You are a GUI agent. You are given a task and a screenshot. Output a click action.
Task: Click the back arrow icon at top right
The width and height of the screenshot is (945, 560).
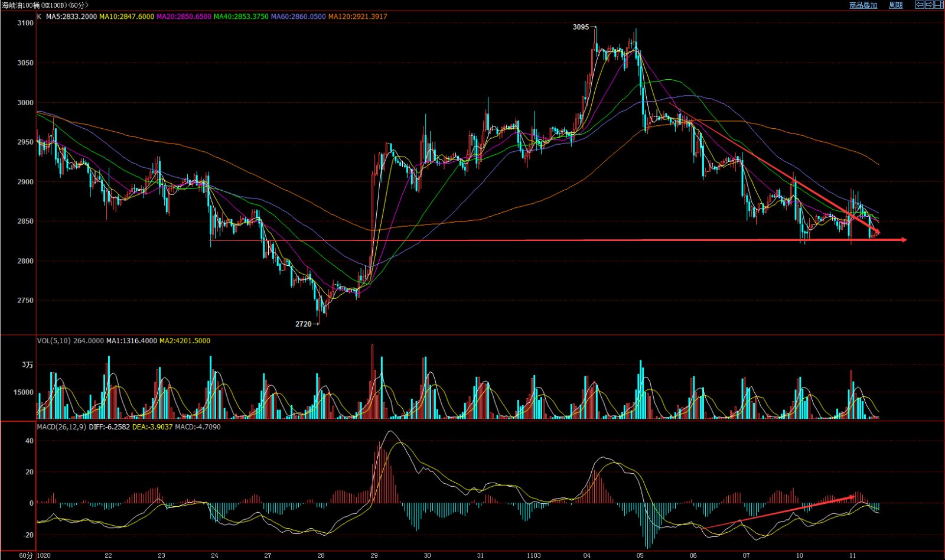(x=920, y=5)
